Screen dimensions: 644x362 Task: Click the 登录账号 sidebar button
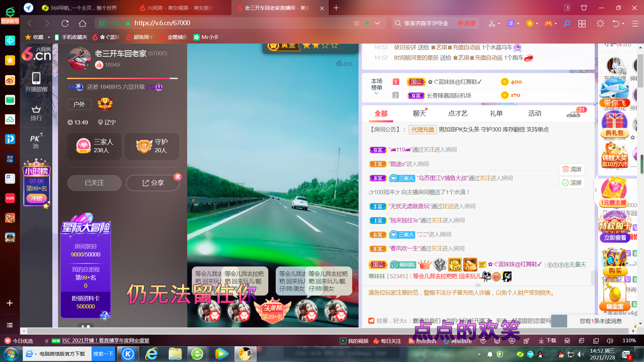pos(10,21)
